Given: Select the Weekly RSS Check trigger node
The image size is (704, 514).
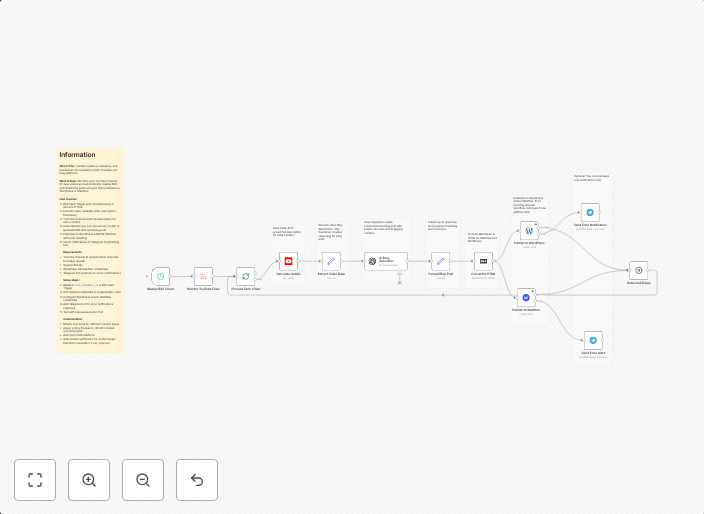Looking at the screenshot, I should [160, 276].
